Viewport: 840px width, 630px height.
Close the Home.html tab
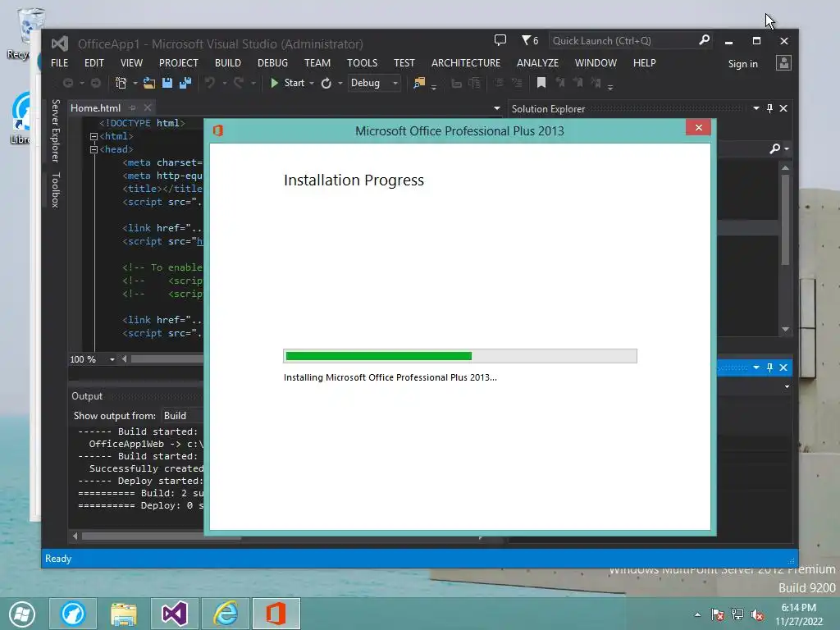pyautogui.click(x=148, y=107)
